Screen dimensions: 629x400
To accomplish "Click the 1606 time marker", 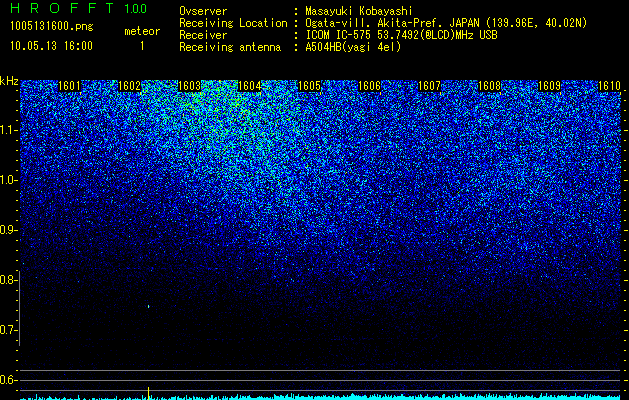I will click(x=369, y=86).
